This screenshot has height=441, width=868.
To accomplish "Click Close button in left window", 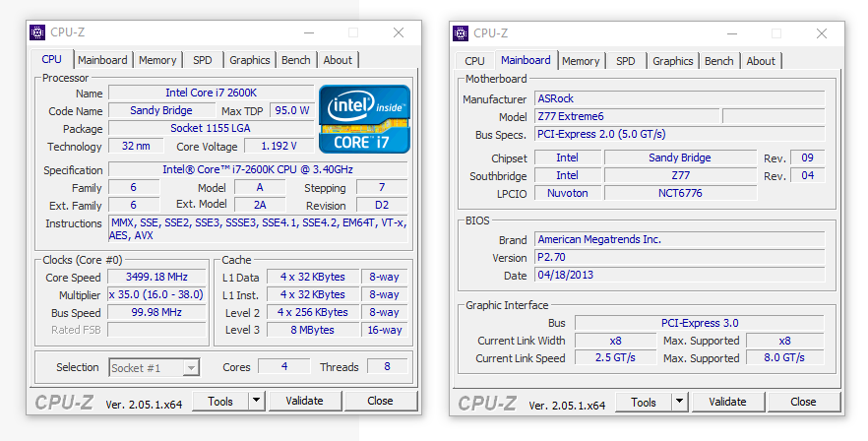I will pos(380,401).
